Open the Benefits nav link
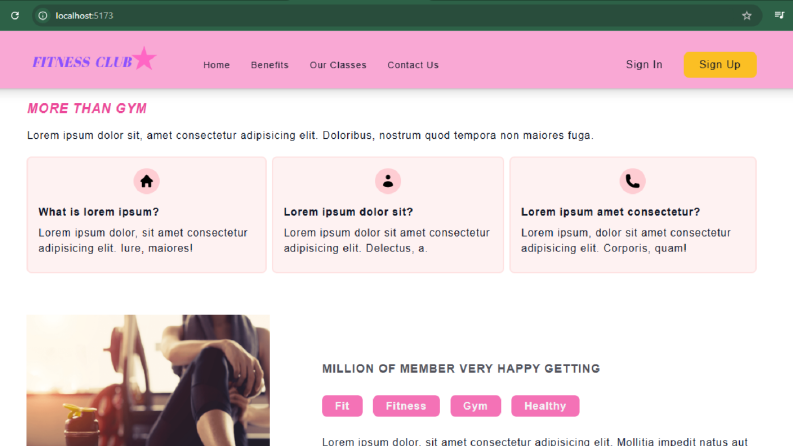Screen dimensions: 793x446 (270, 65)
